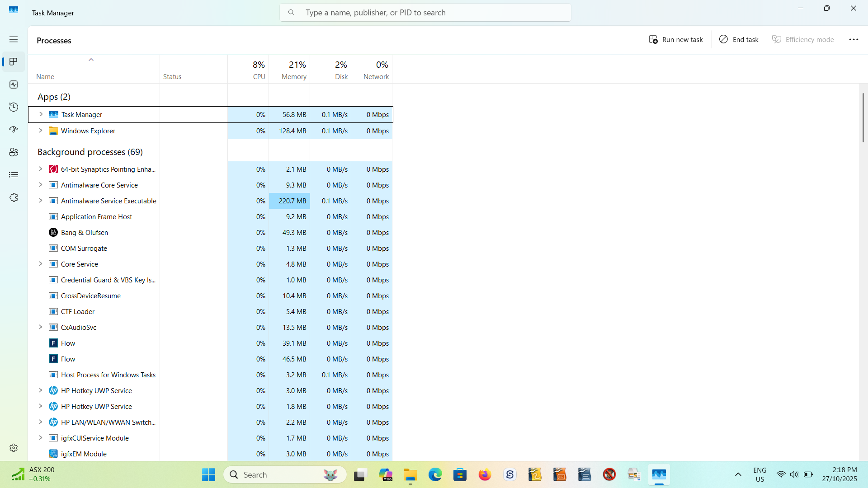This screenshot has height=488, width=868.
Task: Open Firefox from the taskbar
Action: click(485, 475)
